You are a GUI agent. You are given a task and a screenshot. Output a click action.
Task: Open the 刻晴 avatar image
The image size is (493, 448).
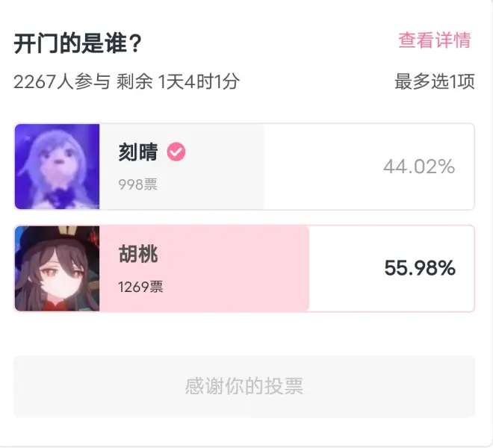pyautogui.click(x=58, y=167)
